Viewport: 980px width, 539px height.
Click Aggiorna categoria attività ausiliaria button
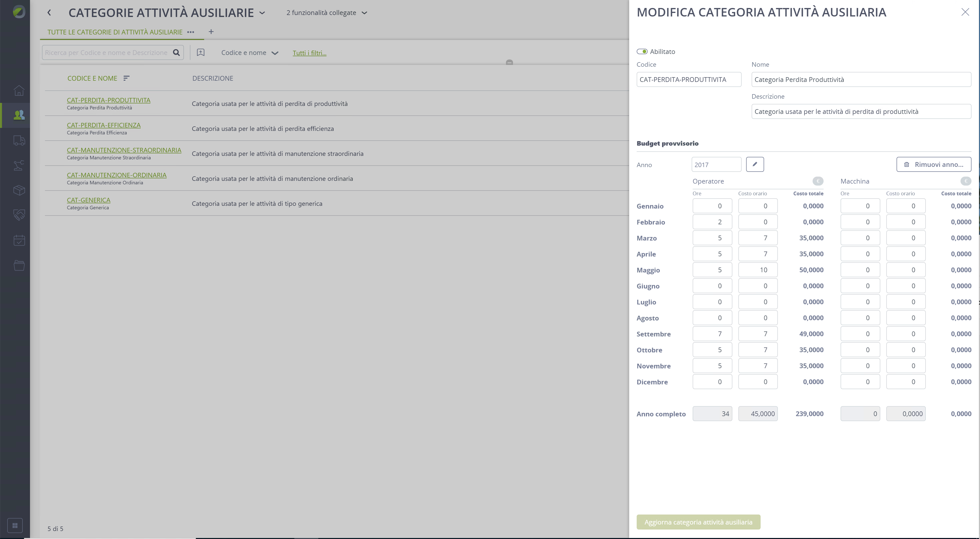click(698, 522)
